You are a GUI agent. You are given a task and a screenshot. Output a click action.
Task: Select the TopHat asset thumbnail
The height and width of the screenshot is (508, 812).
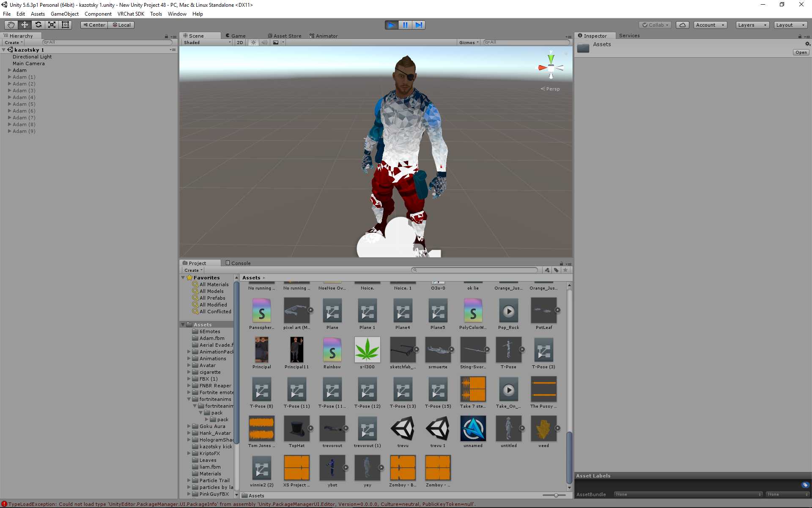[x=296, y=428]
